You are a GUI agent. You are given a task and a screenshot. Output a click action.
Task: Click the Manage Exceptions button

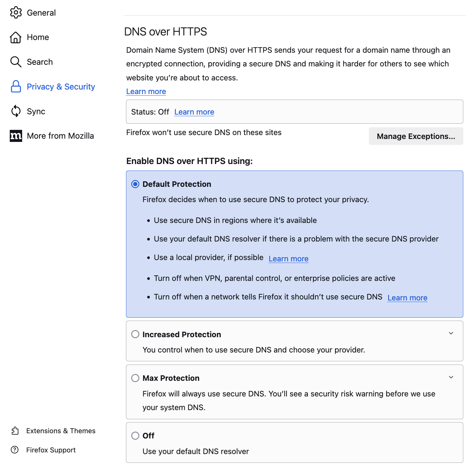pos(416,136)
